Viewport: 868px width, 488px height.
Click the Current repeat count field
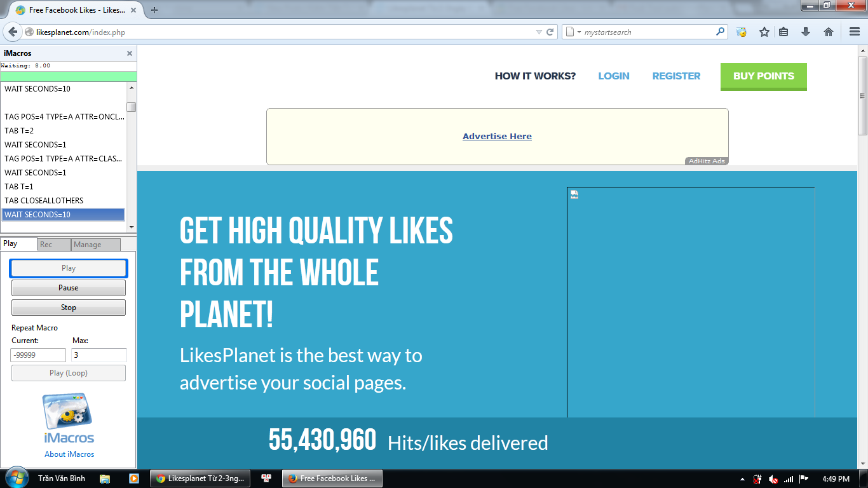(38, 355)
